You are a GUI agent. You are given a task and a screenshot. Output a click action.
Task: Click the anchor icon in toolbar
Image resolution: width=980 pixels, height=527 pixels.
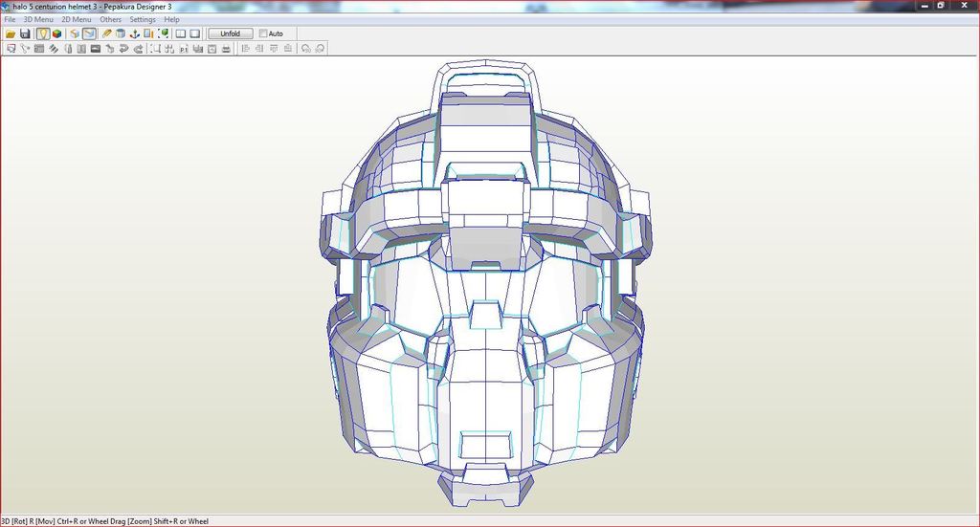click(x=135, y=33)
